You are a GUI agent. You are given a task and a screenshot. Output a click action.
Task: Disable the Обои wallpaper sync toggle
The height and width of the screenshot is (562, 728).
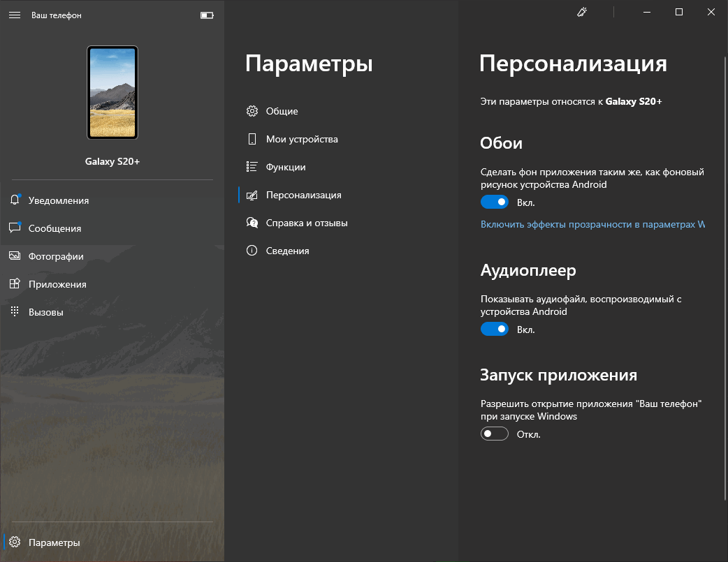point(495,202)
